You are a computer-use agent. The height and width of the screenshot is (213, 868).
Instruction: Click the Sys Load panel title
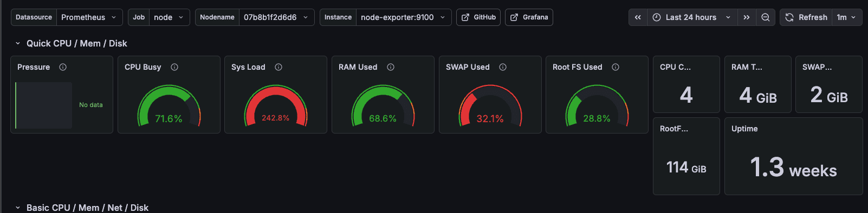[x=248, y=67]
